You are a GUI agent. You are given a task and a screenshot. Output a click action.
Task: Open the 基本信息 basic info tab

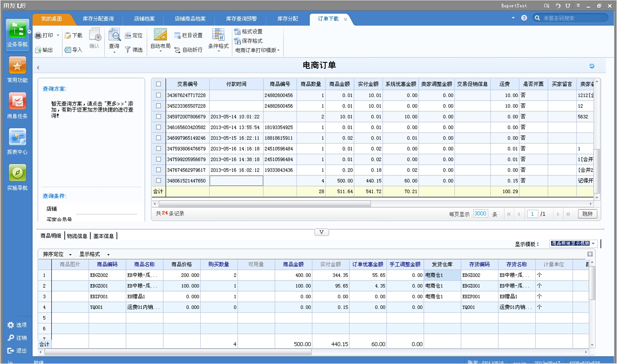coord(104,236)
